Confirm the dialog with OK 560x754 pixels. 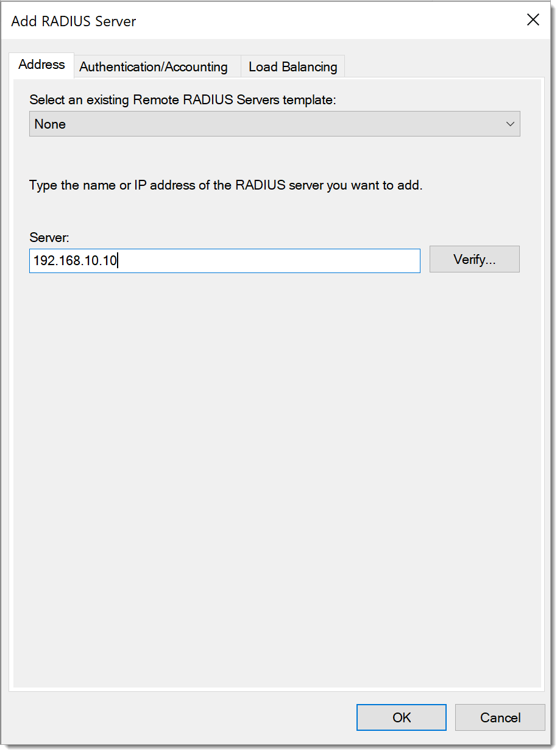tap(402, 717)
